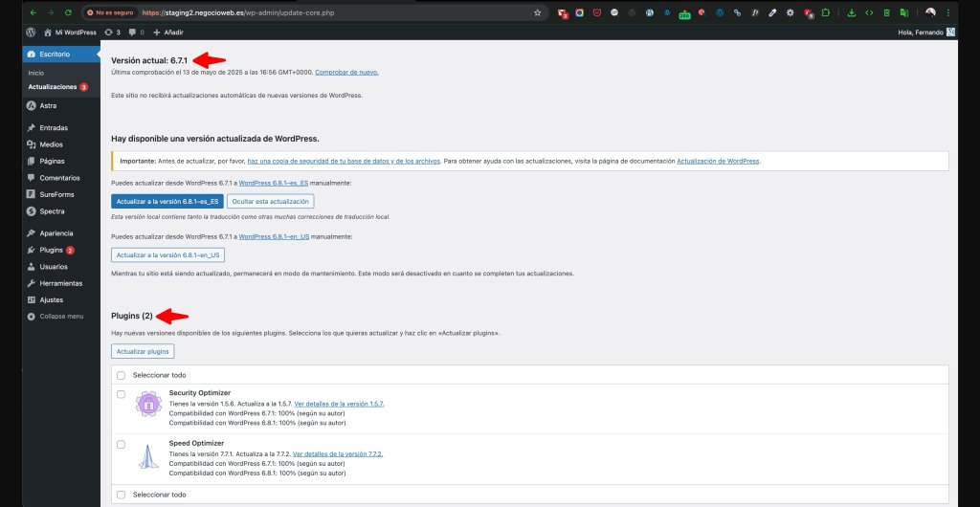Open the gear settings extension icon
The height and width of the screenshot is (507, 980).
tap(790, 12)
